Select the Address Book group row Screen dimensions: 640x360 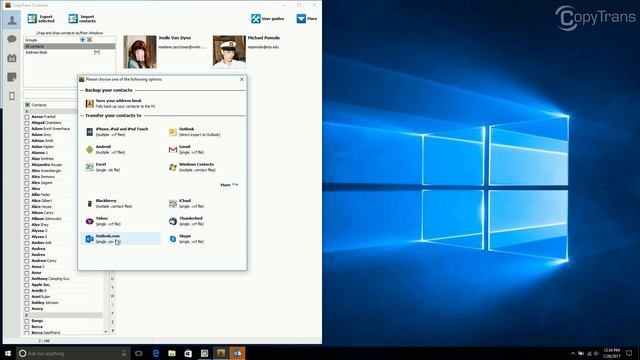pos(69,52)
